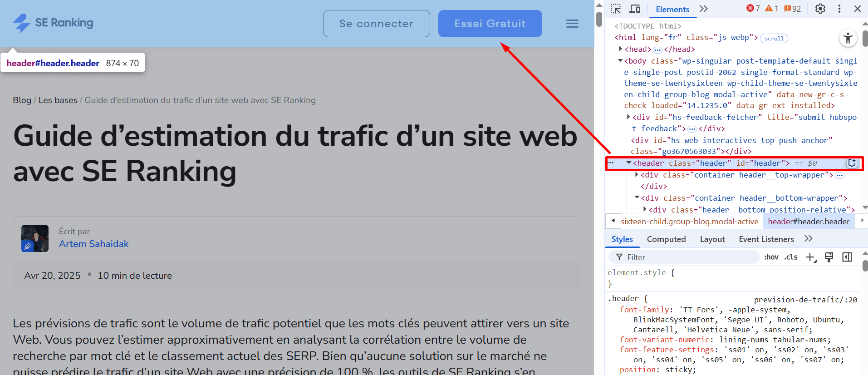
Task: Click the three-dot actions beside header node
Action: pyautogui.click(x=611, y=163)
